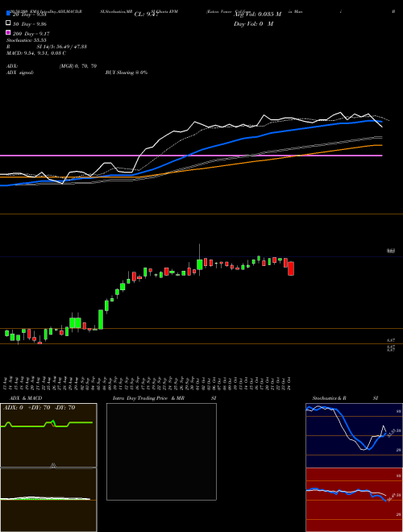Click the blue 20 Day legend swatch
Viewport: 403px width, 532px height.
(x=8, y=13)
